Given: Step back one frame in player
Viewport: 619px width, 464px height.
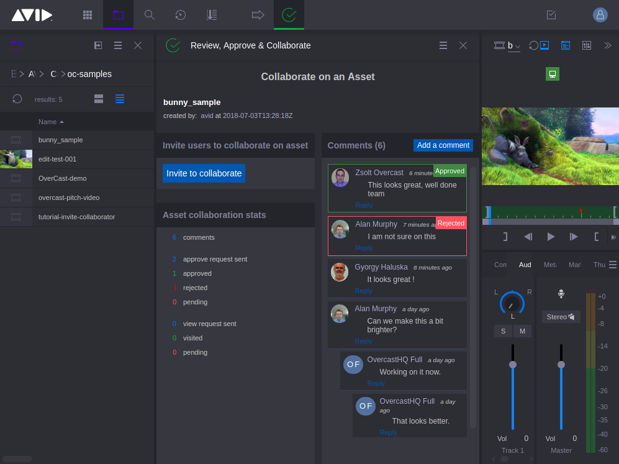Looking at the screenshot, I should point(528,237).
